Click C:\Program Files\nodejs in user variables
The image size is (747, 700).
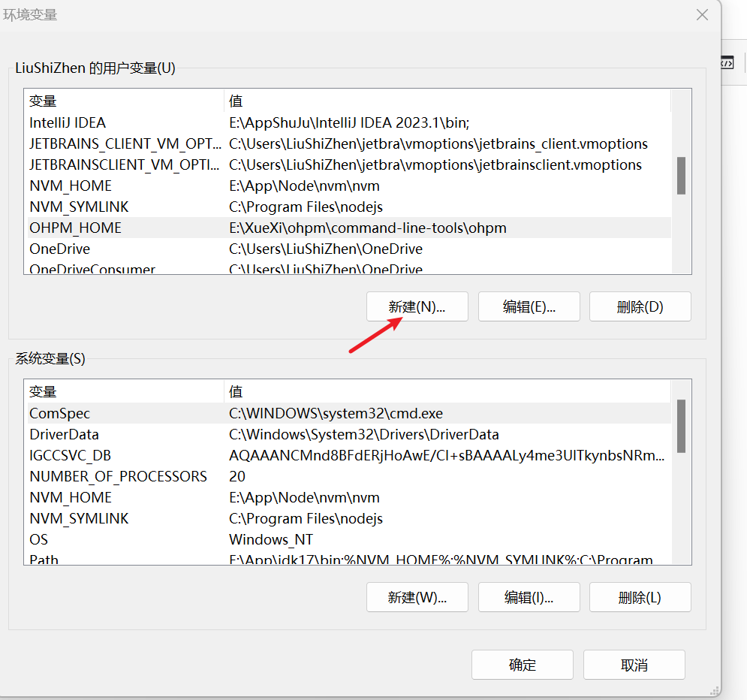click(306, 207)
